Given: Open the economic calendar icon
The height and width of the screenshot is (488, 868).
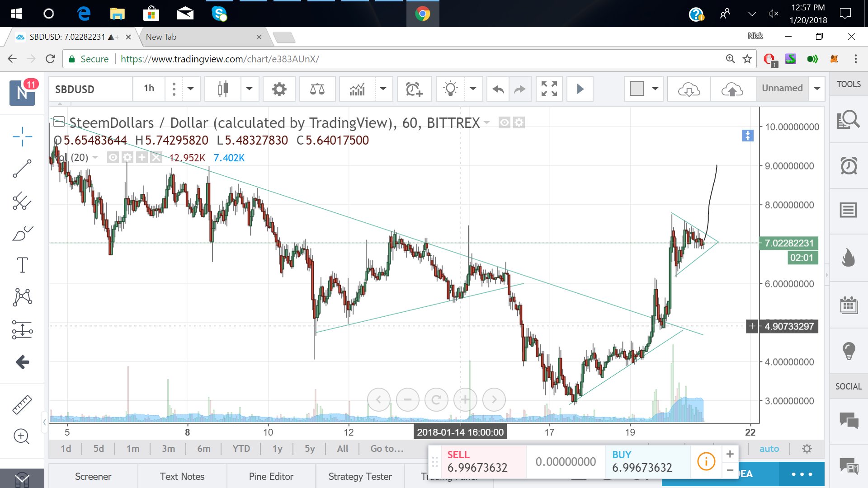Looking at the screenshot, I should point(849,305).
